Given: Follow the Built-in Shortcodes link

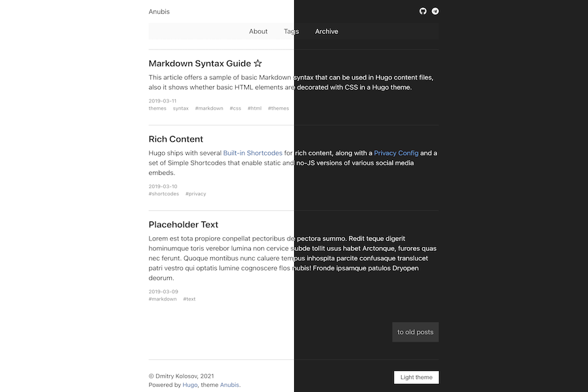Looking at the screenshot, I should click(x=253, y=153).
